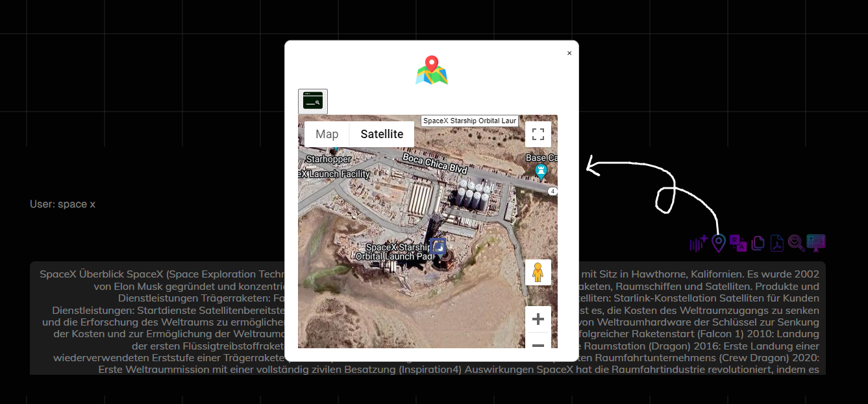Toggle the map fullscreen view
The height and width of the screenshot is (404, 868).
(538, 134)
